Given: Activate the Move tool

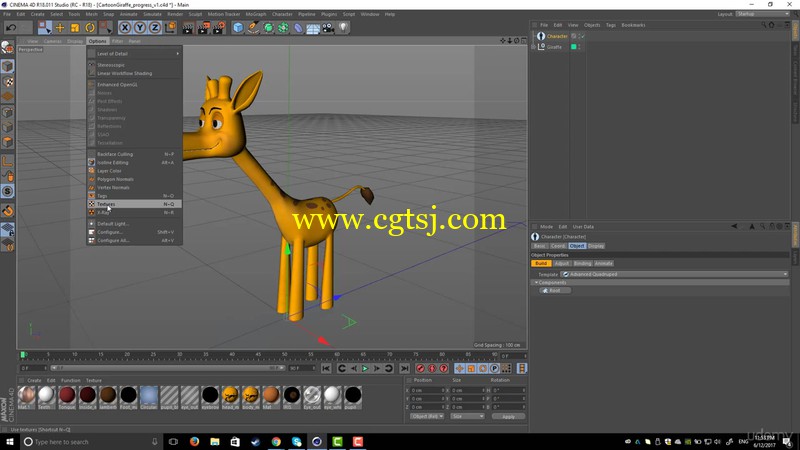Looking at the screenshot, I should (x=60, y=28).
